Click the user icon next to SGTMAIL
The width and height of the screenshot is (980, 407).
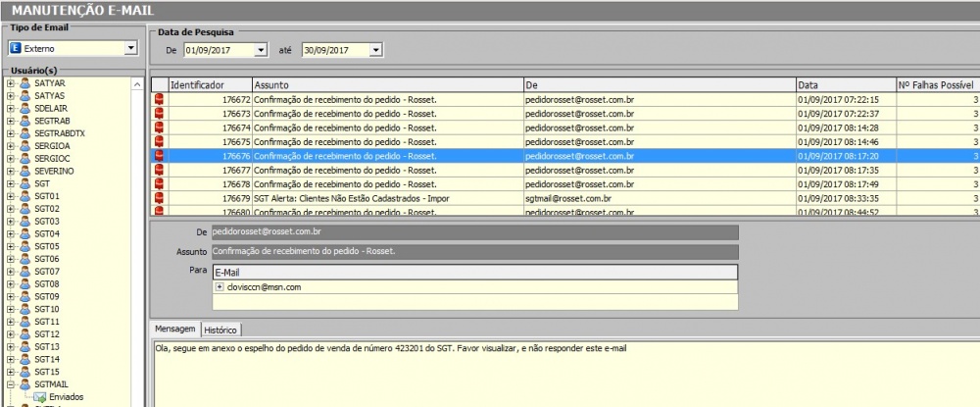click(x=25, y=384)
